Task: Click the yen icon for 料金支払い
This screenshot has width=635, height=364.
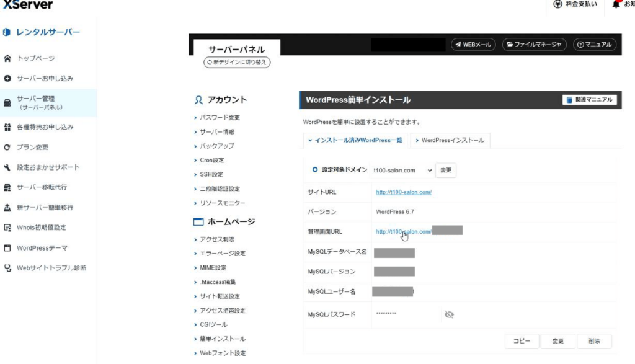Action: [557, 4]
